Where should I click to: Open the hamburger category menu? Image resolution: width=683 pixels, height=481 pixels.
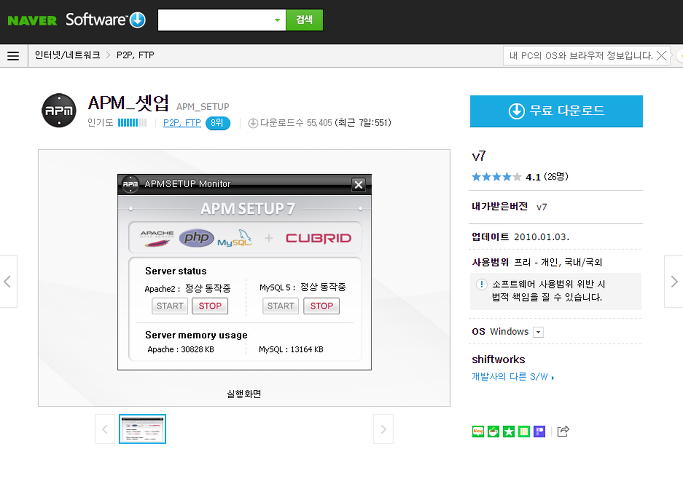click(13, 56)
